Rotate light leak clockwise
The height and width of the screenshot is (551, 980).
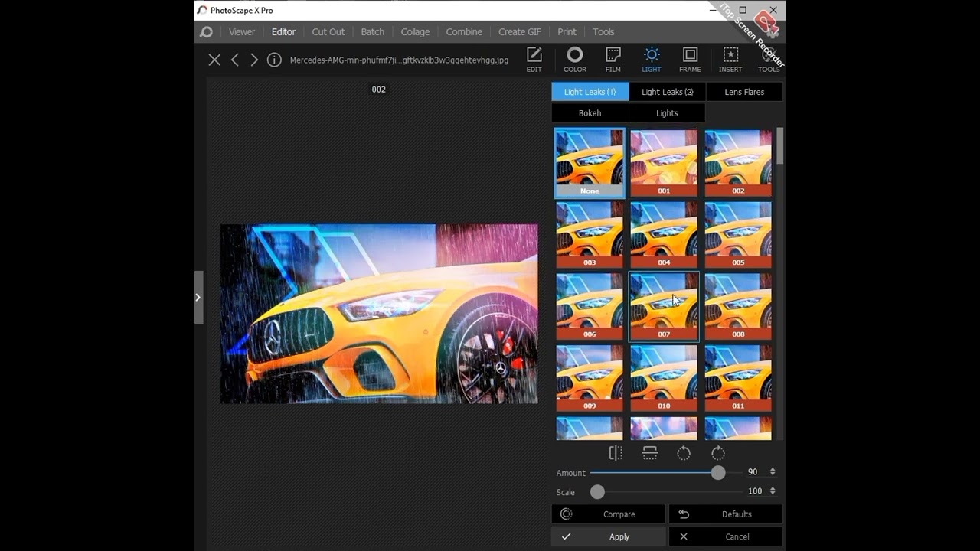[x=718, y=453]
